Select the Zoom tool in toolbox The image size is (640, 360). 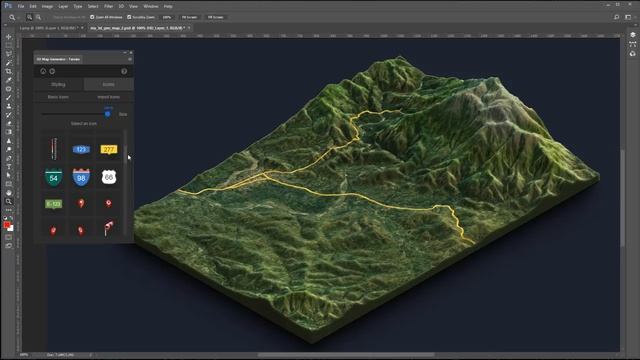pos(9,201)
